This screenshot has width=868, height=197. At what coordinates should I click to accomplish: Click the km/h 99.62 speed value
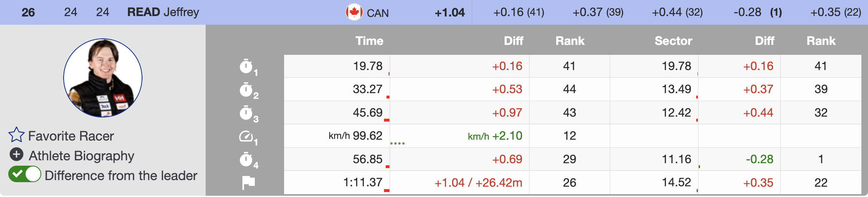point(355,136)
